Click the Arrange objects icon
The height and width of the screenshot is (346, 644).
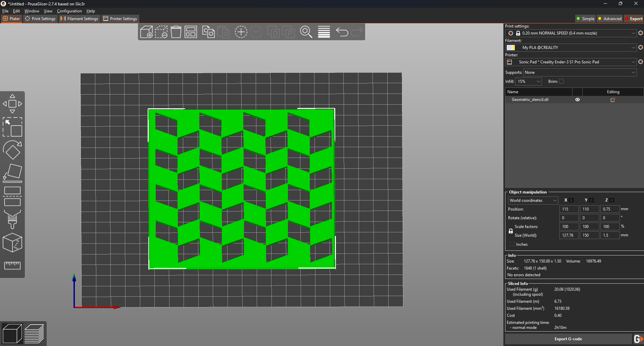[191, 32]
